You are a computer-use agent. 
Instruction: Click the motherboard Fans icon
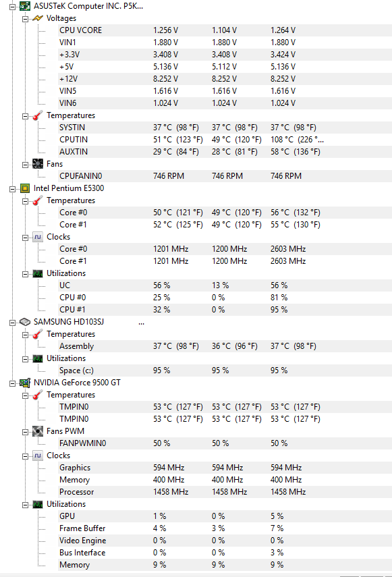coord(38,164)
